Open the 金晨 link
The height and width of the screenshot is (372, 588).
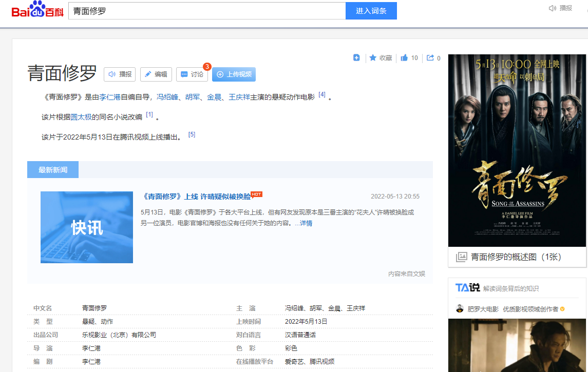coord(214,97)
